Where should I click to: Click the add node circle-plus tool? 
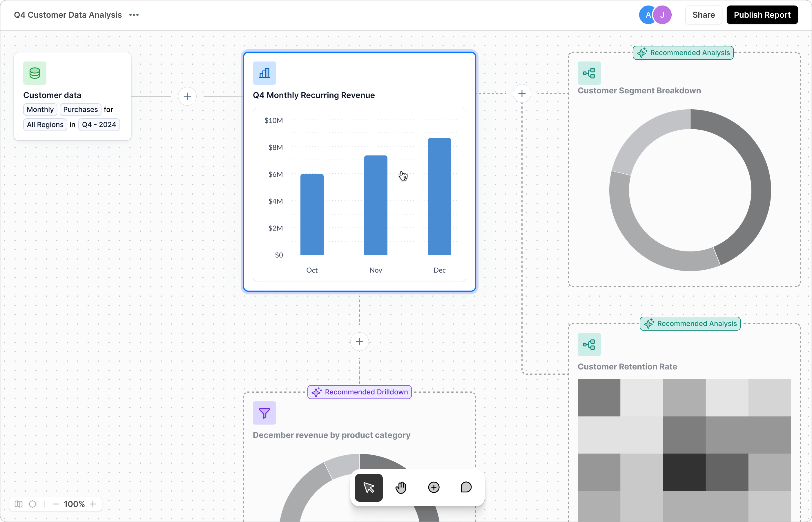tap(434, 487)
